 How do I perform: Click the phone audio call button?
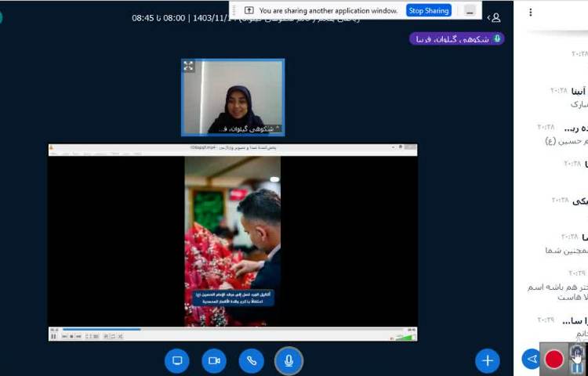[x=251, y=360]
